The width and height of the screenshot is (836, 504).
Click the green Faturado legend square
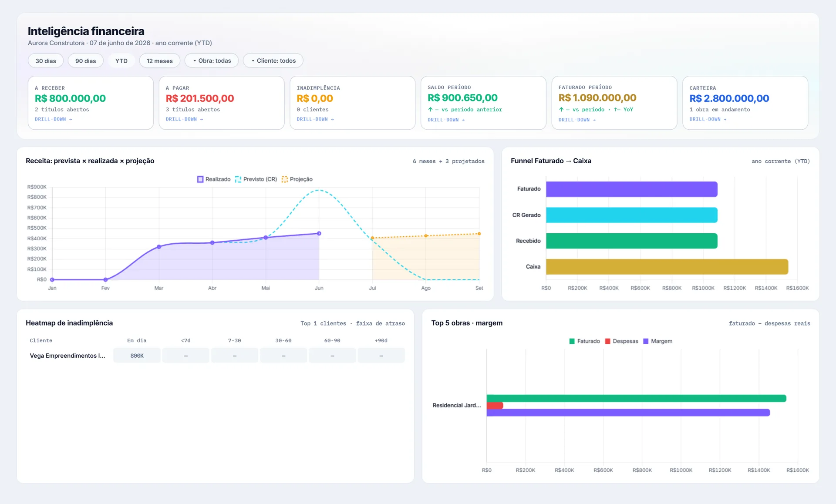tap(572, 341)
